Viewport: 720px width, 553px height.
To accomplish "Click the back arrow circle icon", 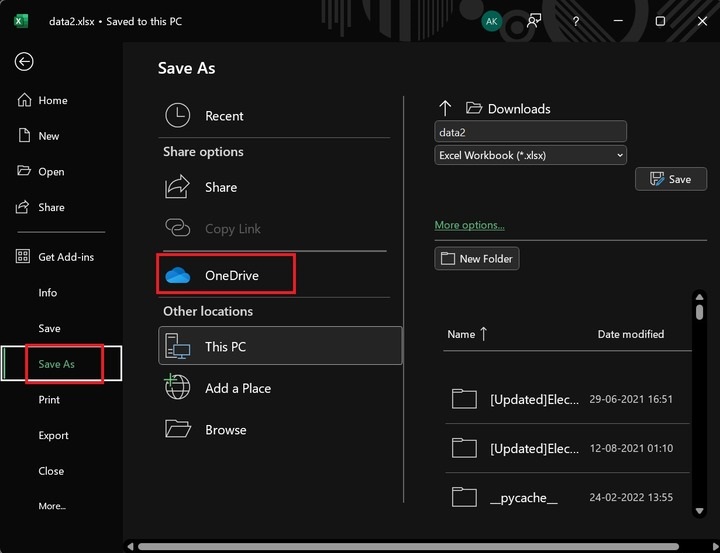I will [24, 62].
